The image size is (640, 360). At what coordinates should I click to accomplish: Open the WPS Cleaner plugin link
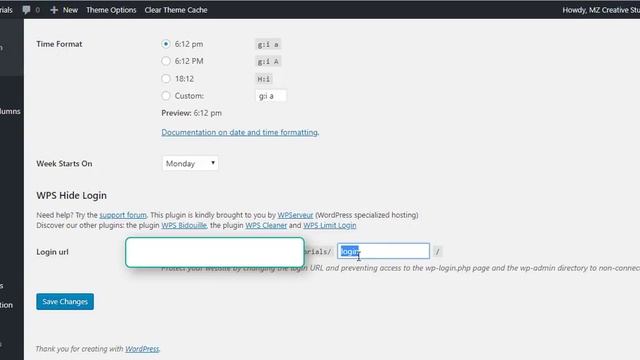[x=266, y=225]
